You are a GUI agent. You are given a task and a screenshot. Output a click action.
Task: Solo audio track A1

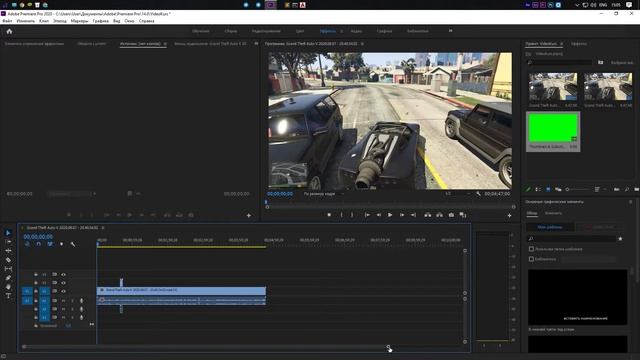coord(72,301)
